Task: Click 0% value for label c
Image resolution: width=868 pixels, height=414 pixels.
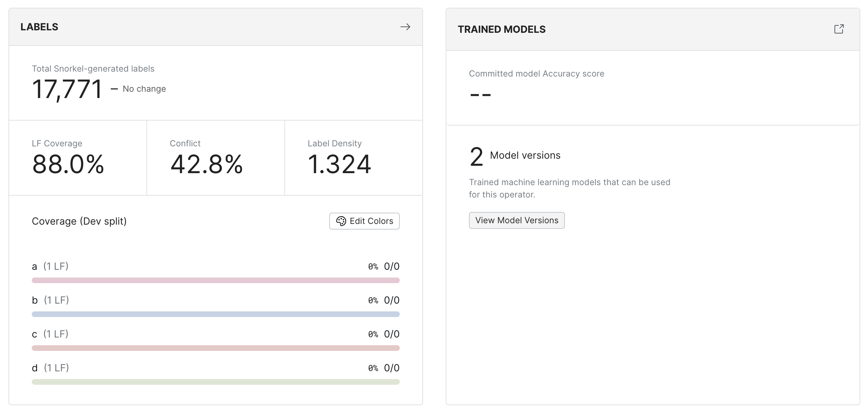Action: click(373, 334)
